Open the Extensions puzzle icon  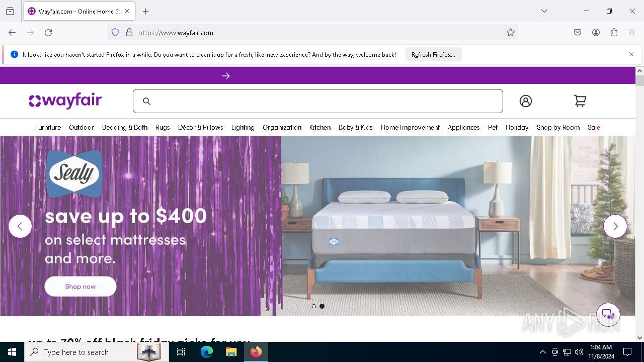(614, 33)
